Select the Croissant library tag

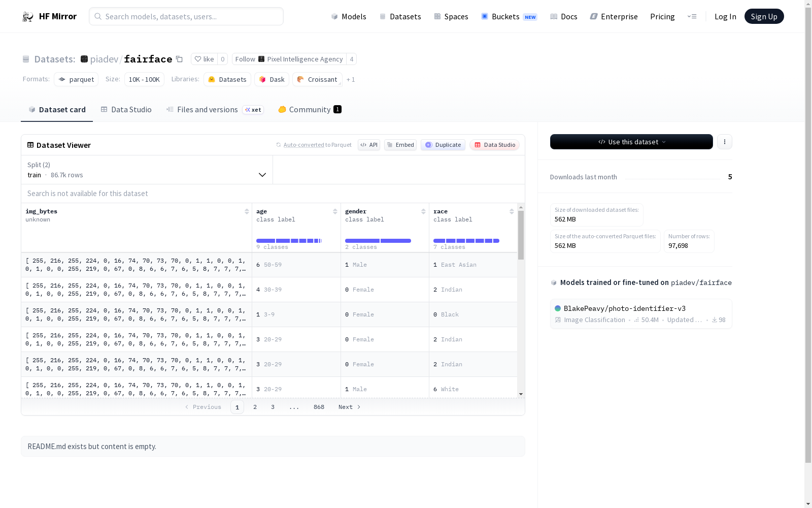317,79
